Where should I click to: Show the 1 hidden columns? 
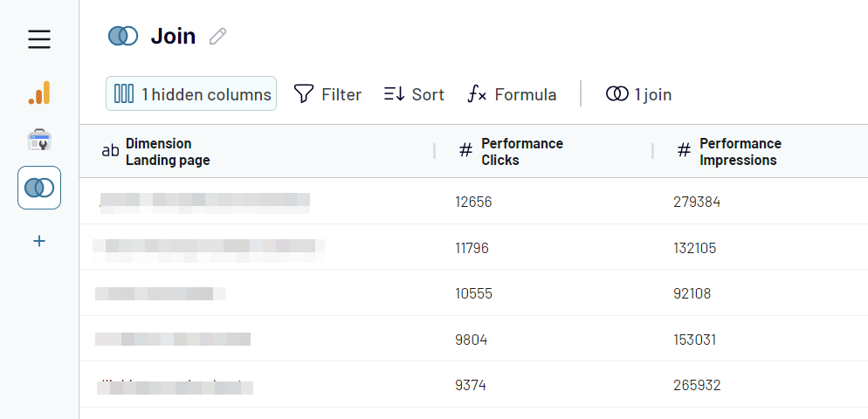(191, 93)
